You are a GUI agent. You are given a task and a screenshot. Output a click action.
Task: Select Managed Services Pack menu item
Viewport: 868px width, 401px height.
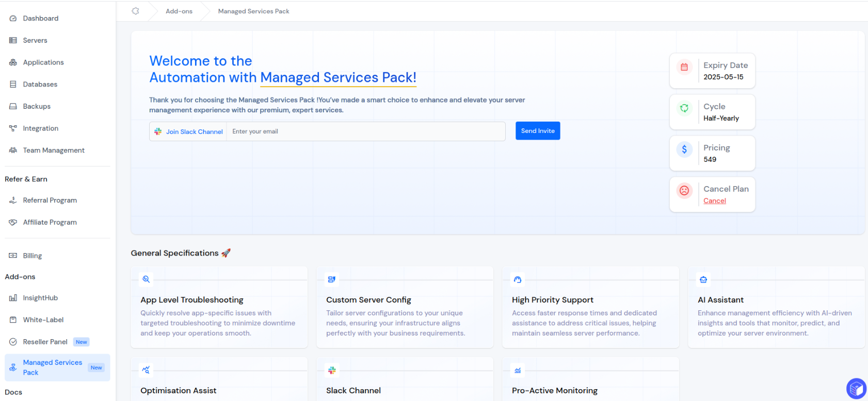(57, 367)
